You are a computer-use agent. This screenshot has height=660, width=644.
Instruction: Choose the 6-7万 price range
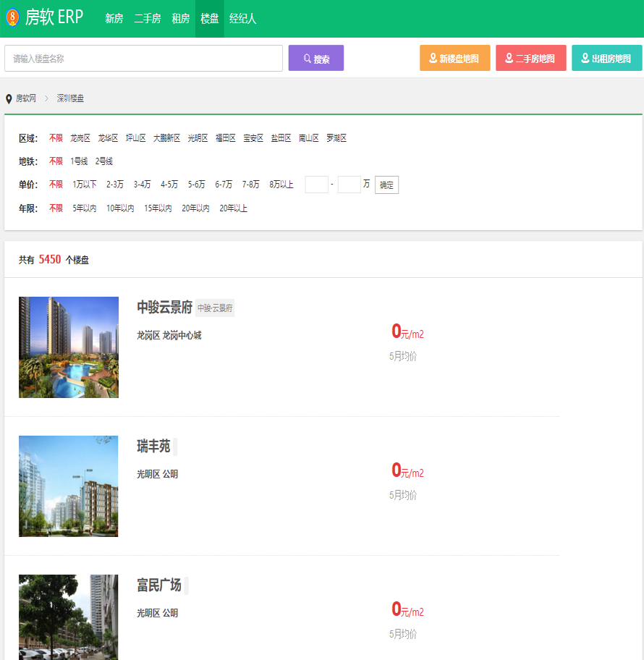[224, 185]
